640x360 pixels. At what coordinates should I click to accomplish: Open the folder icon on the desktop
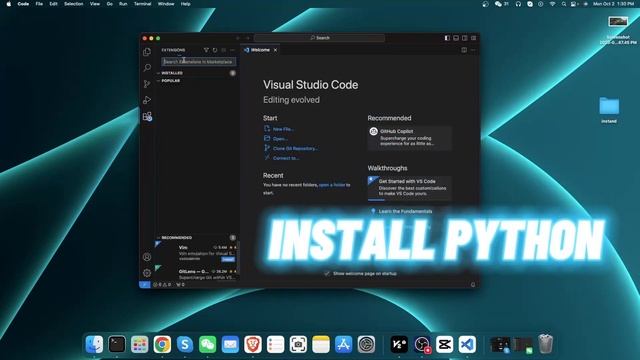click(x=609, y=106)
